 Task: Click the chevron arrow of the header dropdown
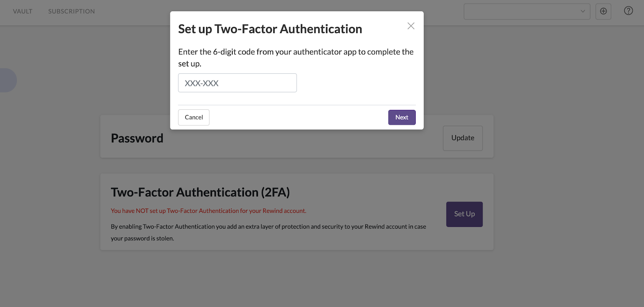(582, 11)
